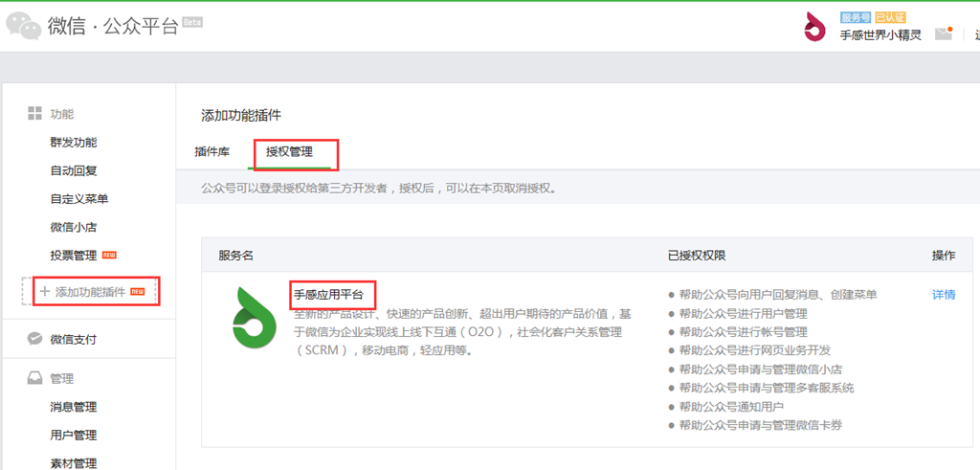Click the plus icon of 添加功能插件
980x470 pixels.
click(x=44, y=291)
